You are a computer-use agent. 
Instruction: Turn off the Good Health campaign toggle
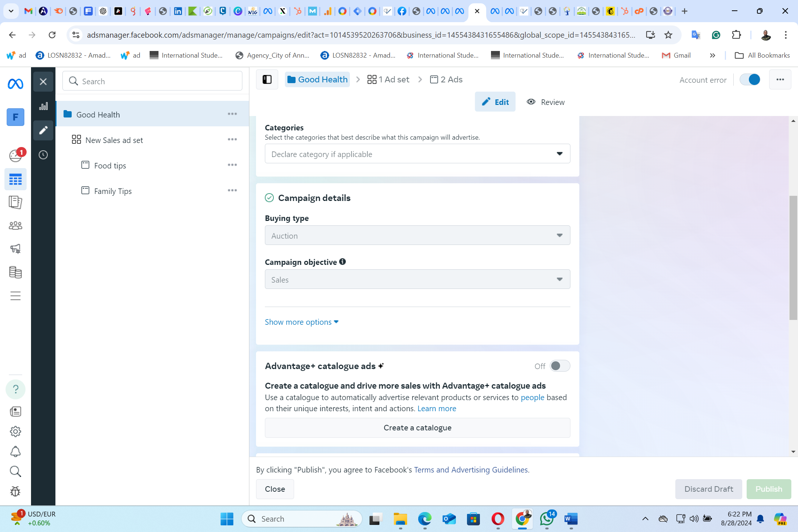[750, 79]
